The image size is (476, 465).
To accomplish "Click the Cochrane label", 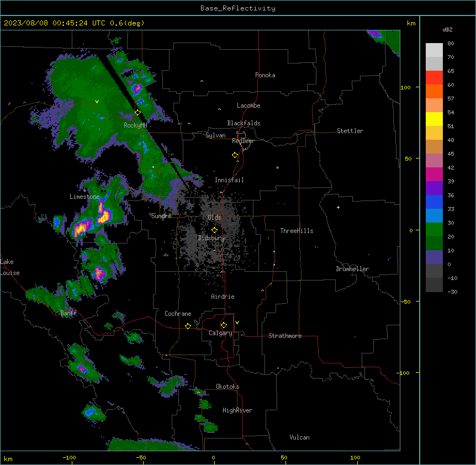I will (178, 314).
